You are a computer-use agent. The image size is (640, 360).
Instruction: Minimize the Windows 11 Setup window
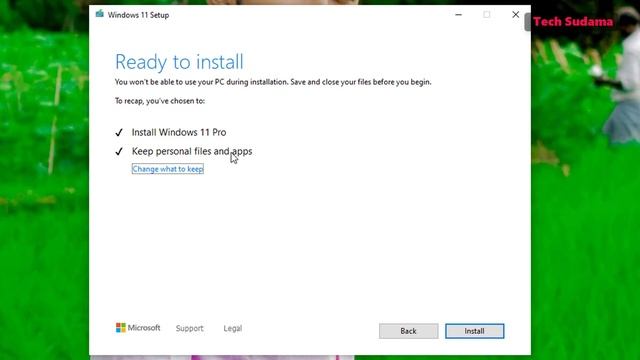pos(458,15)
